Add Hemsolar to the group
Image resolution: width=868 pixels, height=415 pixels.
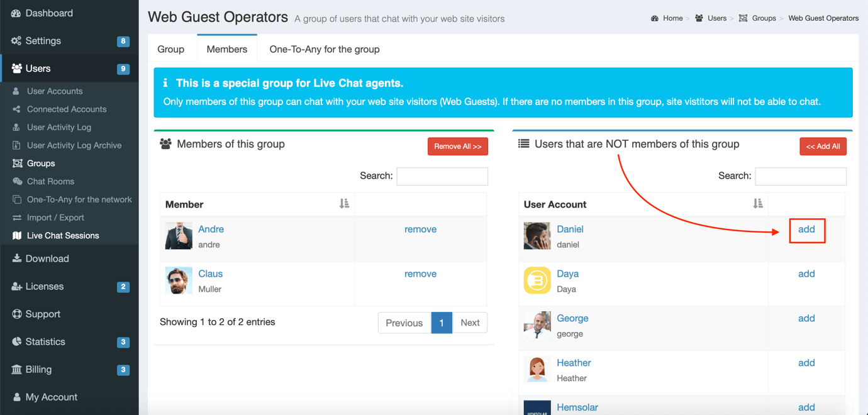pyautogui.click(x=806, y=407)
